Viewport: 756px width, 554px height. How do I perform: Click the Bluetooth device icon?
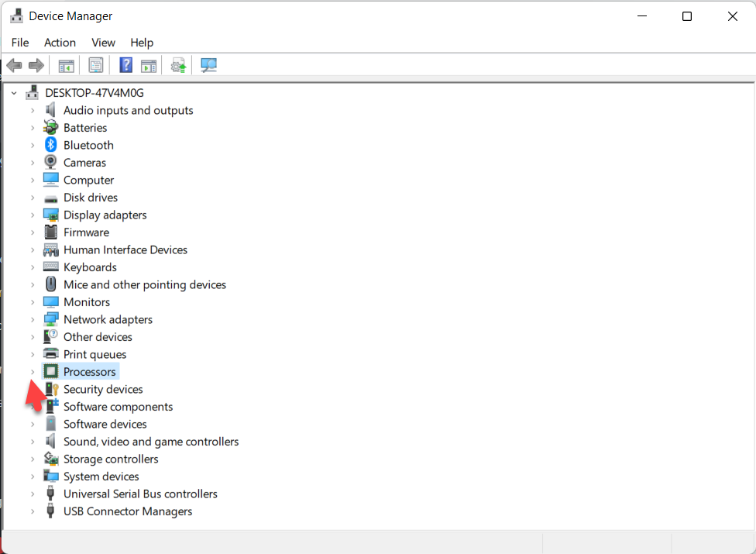[51, 145]
